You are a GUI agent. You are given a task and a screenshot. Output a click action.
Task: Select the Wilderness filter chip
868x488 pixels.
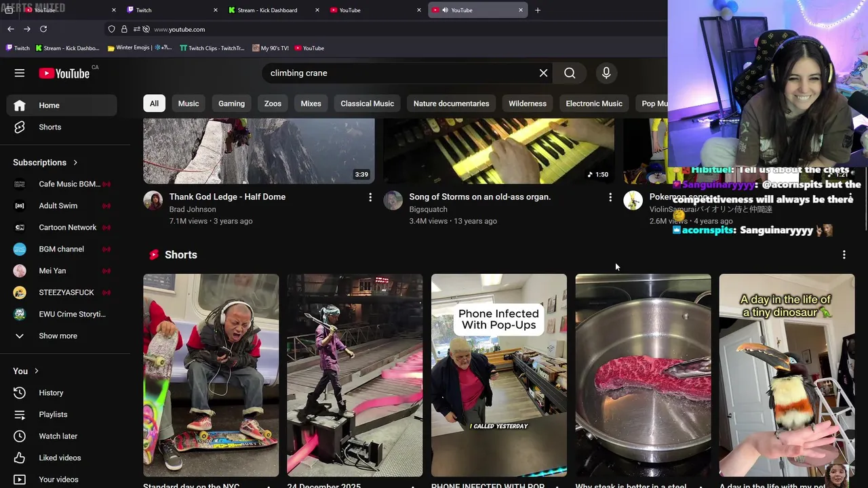coord(528,104)
